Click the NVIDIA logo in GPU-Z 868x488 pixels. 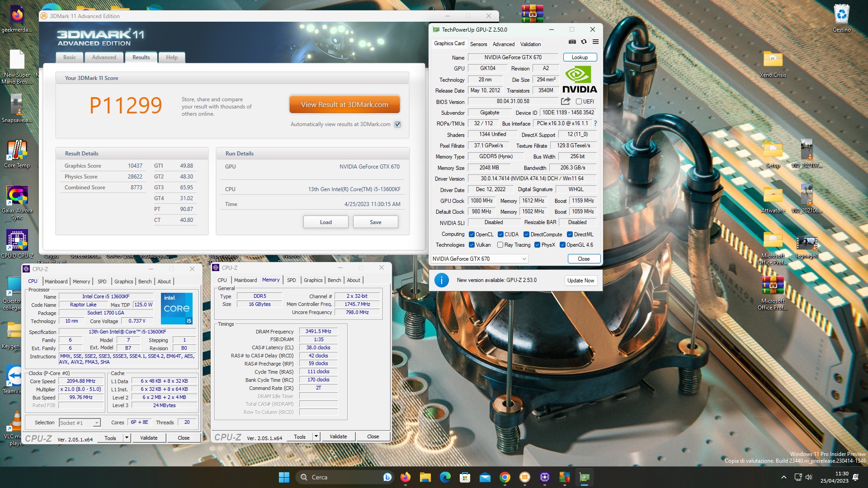pos(580,80)
